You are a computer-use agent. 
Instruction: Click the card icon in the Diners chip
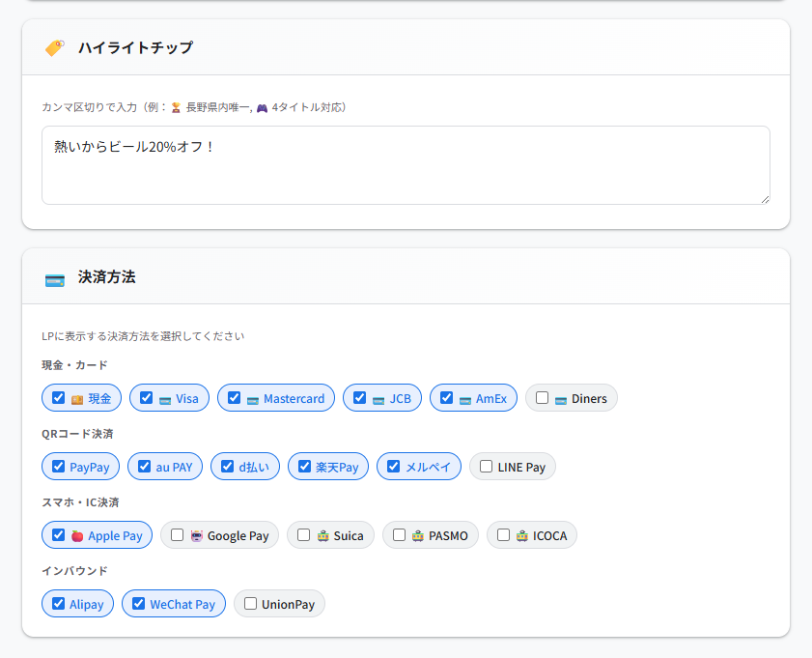coord(561,400)
